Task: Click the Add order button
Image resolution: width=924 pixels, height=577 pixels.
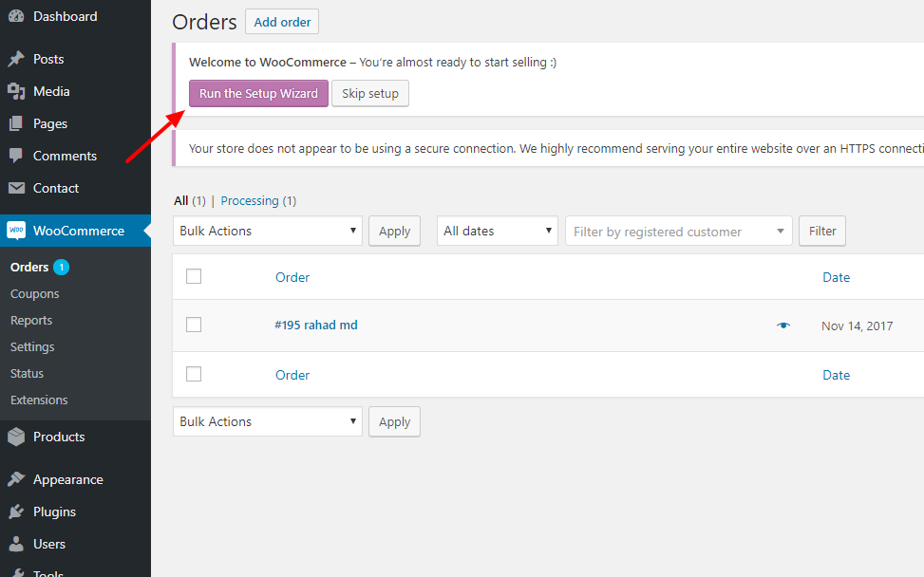Action: [282, 22]
